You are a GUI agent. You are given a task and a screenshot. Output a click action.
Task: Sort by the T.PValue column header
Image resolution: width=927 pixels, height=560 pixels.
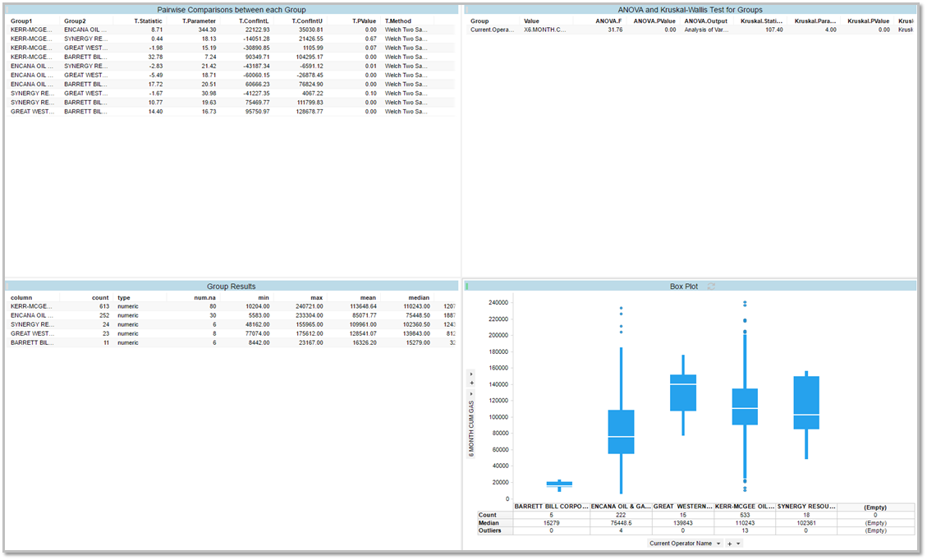(x=365, y=21)
